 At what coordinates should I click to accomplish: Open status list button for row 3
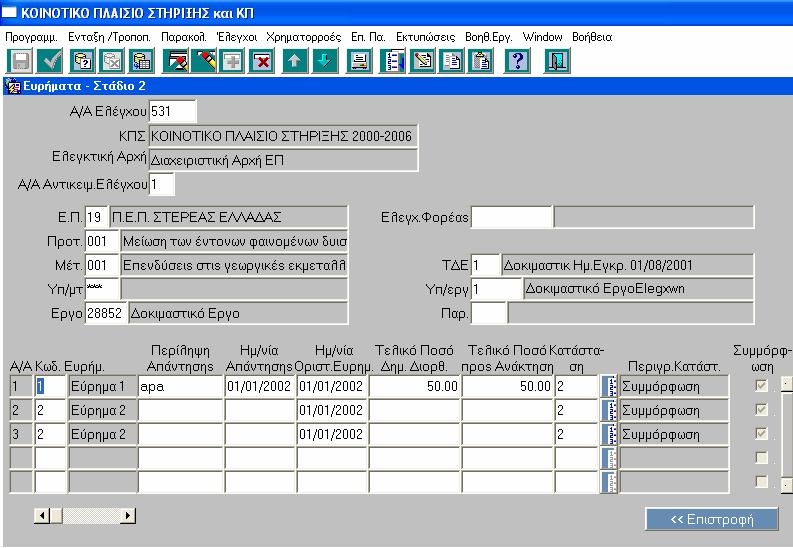click(609, 434)
